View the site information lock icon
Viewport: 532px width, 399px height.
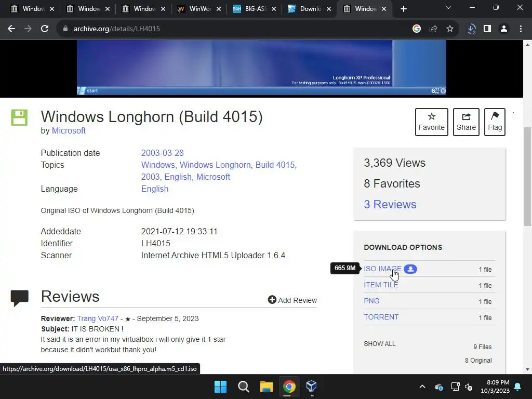click(65, 29)
